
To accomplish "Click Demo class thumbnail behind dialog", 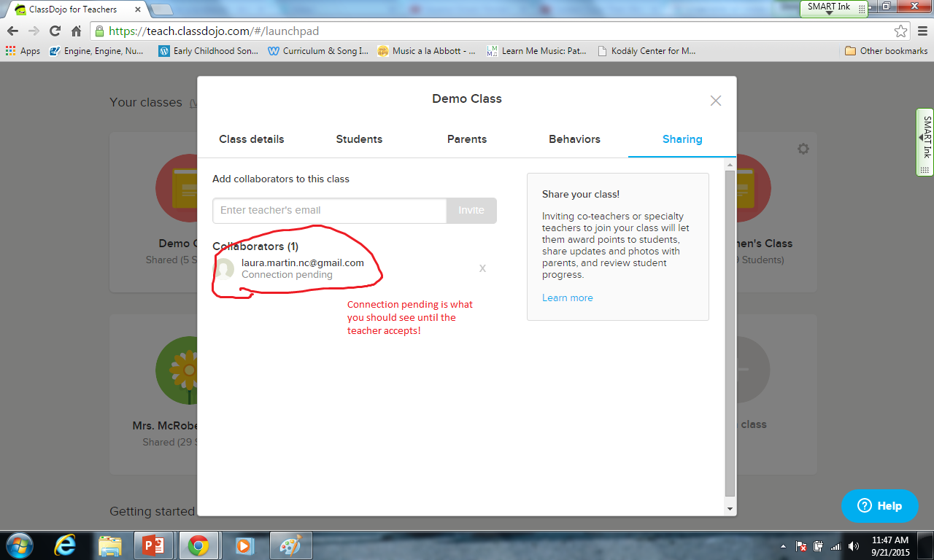I will point(177,189).
